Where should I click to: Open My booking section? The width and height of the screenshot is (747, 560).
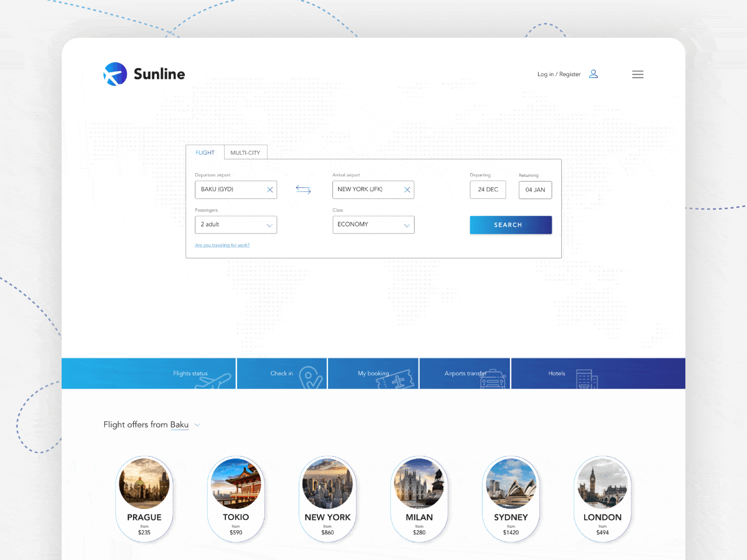tap(373, 373)
